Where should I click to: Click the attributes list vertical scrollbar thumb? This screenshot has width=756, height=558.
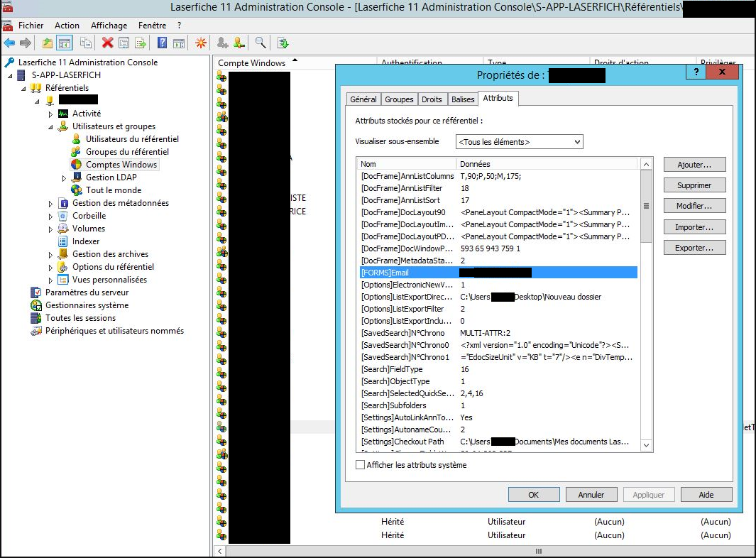[x=646, y=206]
